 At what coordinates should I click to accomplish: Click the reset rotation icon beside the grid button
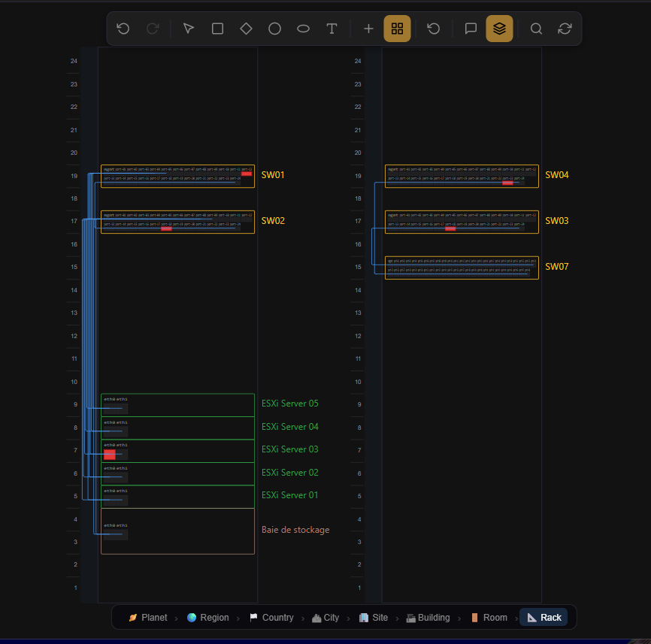434,29
